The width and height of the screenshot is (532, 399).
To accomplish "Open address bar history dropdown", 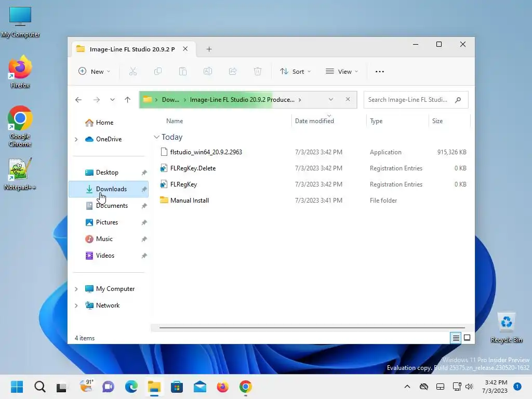I will point(331,99).
